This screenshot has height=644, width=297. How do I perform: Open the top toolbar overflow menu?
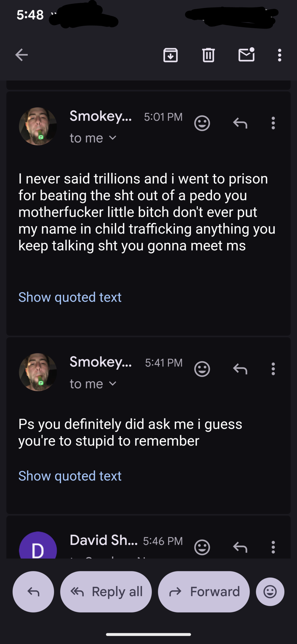(279, 55)
